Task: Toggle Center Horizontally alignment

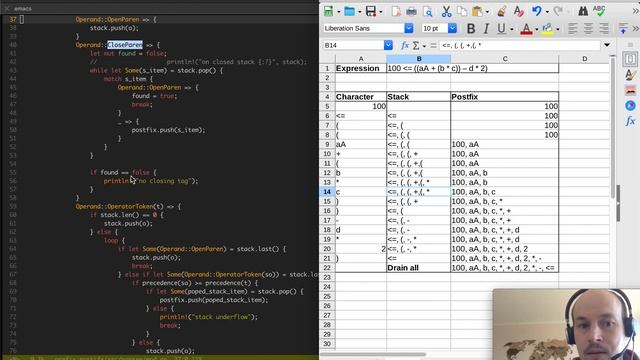Action: [x=588, y=29]
